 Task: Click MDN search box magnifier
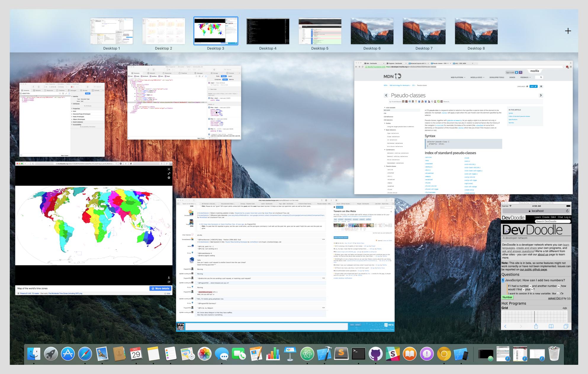pyautogui.click(x=541, y=77)
